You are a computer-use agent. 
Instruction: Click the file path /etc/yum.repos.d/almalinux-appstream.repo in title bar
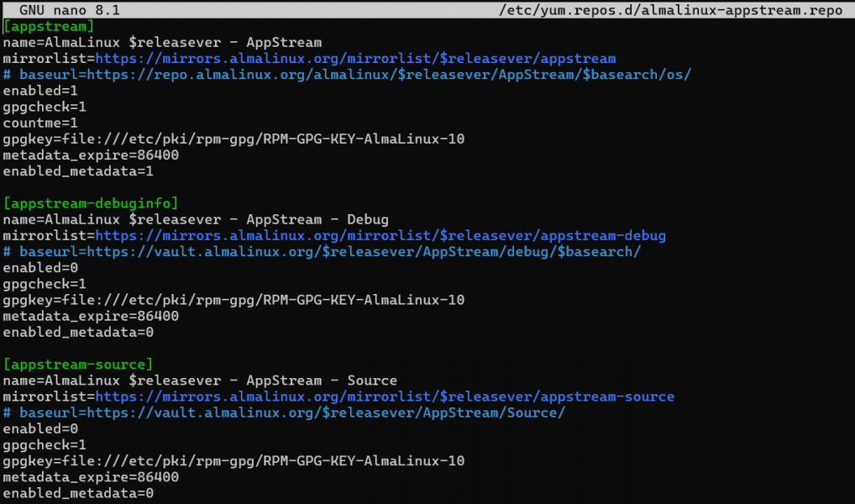click(670, 10)
